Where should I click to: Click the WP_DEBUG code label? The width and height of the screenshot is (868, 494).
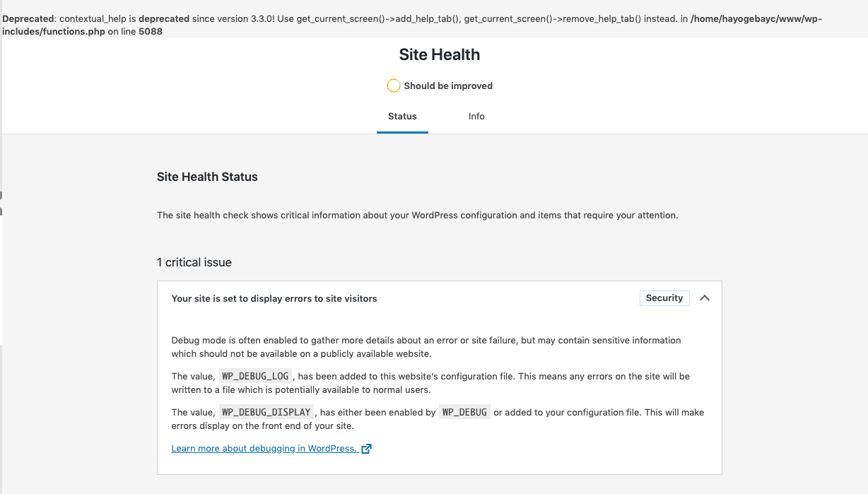click(464, 413)
